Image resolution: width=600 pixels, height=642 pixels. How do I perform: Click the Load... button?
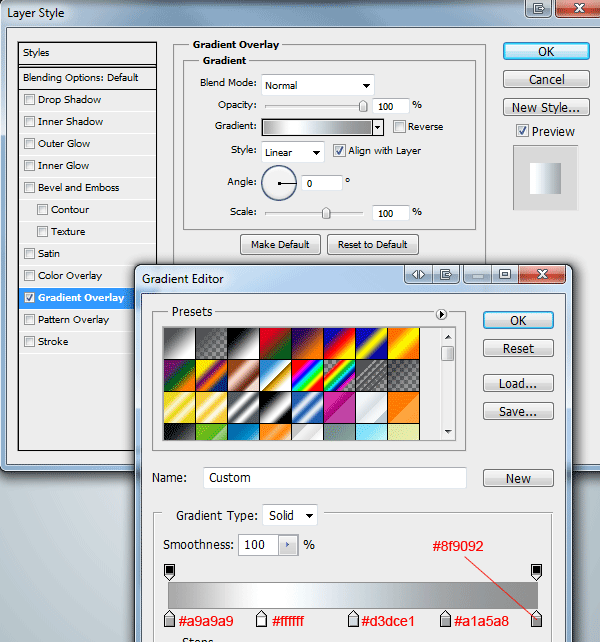(518, 384)
